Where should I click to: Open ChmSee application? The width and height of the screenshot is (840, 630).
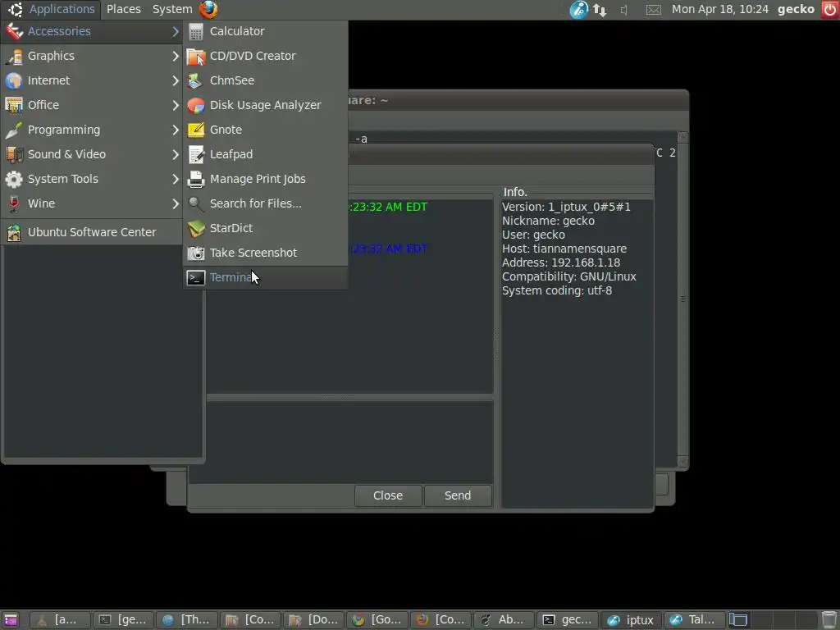pos(265,80)
